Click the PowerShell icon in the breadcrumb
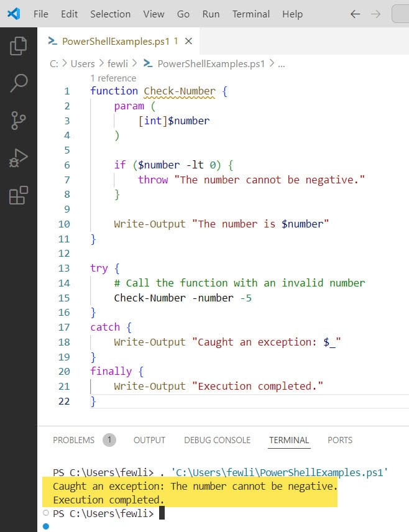 click(148, 63)
